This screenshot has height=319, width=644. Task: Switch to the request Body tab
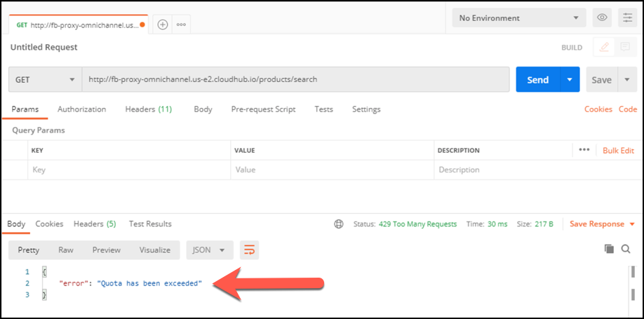[203, 109]
